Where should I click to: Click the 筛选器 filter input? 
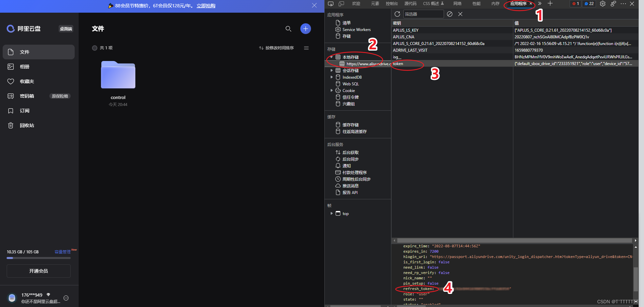click(x=424, y=14)
